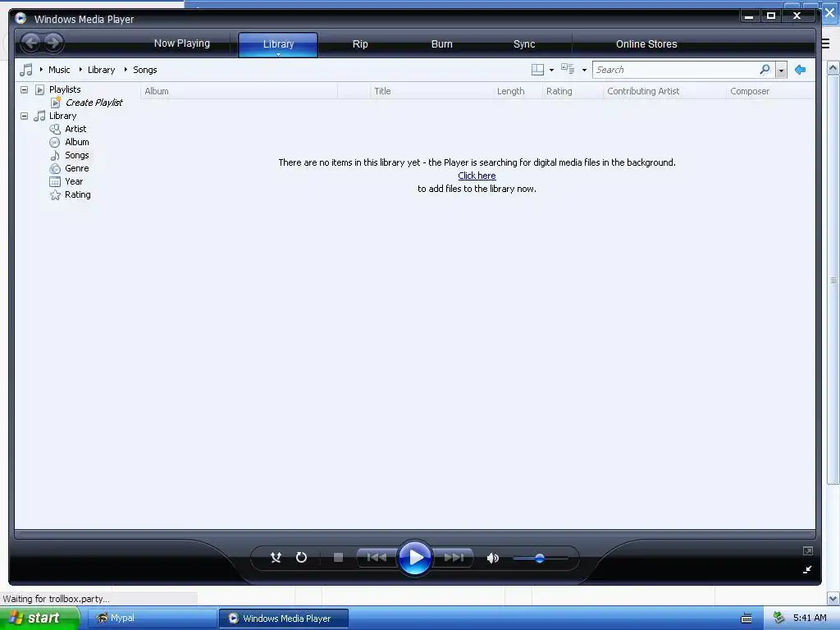The image size is (840, 630).
Task: Open the Sync tab
Action: point(524,44)
